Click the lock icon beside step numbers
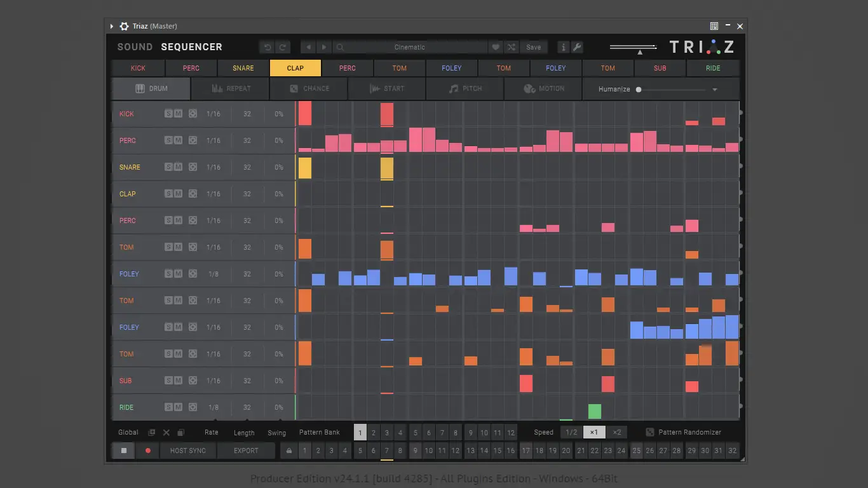This screenshot has width=868, height=488. coord(289,451)
